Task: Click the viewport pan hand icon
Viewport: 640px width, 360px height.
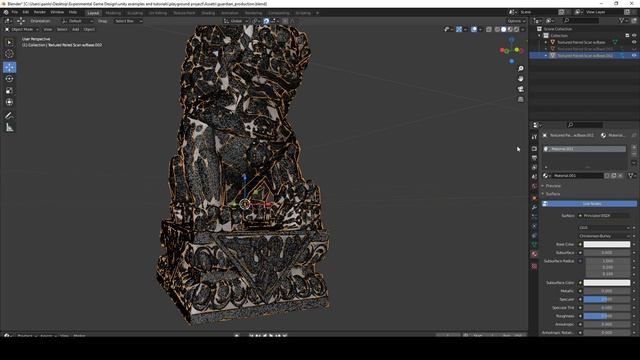Action: (x=520, y=78)
